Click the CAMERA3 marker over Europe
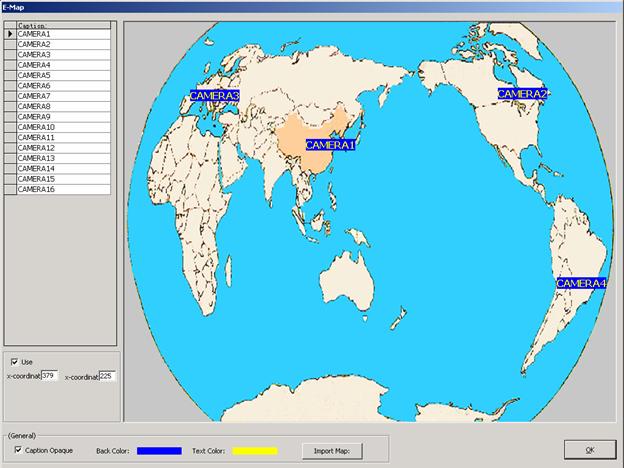The image size is (624, 468). [214, 96]
